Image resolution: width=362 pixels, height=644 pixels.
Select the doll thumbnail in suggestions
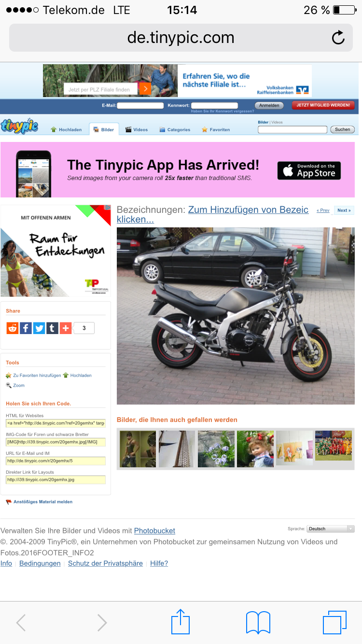click(x=255, y=449)
